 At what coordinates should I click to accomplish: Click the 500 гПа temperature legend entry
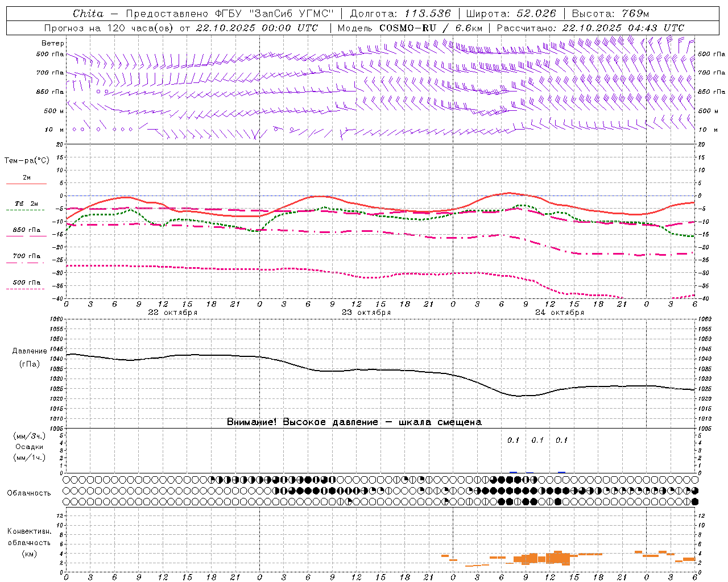pos(27,282)
